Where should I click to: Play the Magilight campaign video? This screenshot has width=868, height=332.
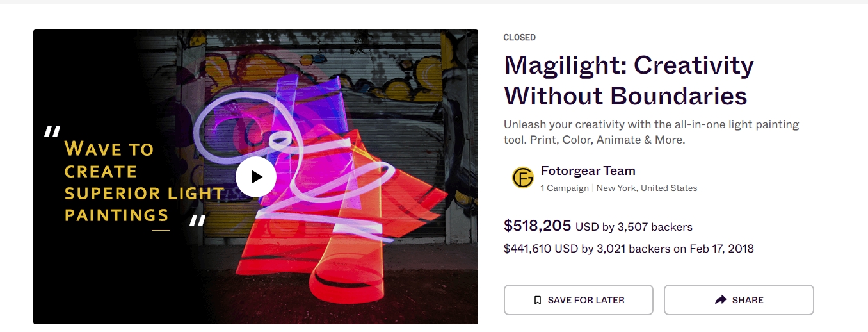click(x=256, y=176)
